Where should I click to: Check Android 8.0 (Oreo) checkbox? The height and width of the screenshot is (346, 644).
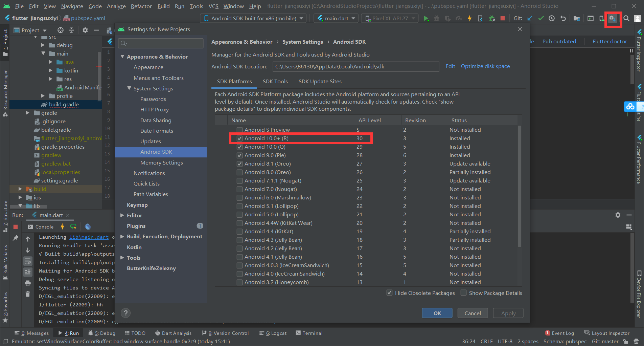[239, 172]
